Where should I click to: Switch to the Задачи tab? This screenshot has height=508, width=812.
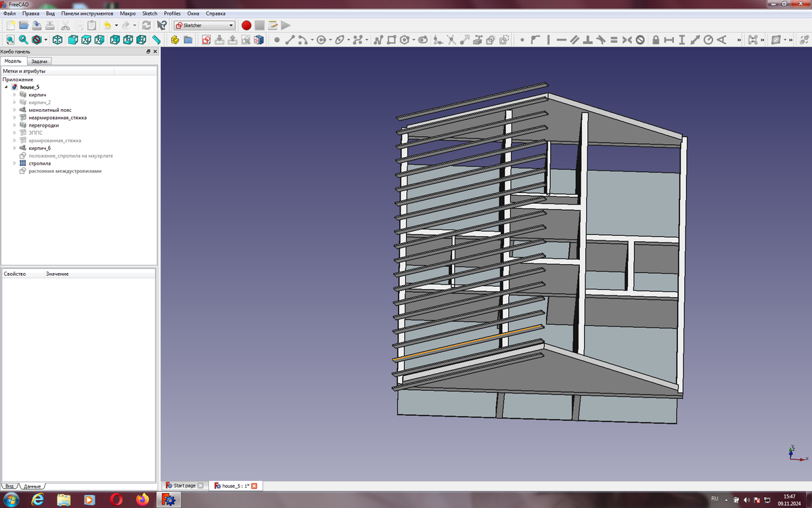41,60
